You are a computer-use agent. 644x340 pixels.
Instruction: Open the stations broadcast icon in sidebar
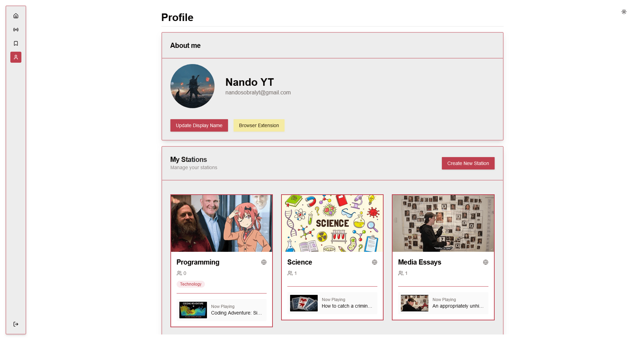pos(16,30)
